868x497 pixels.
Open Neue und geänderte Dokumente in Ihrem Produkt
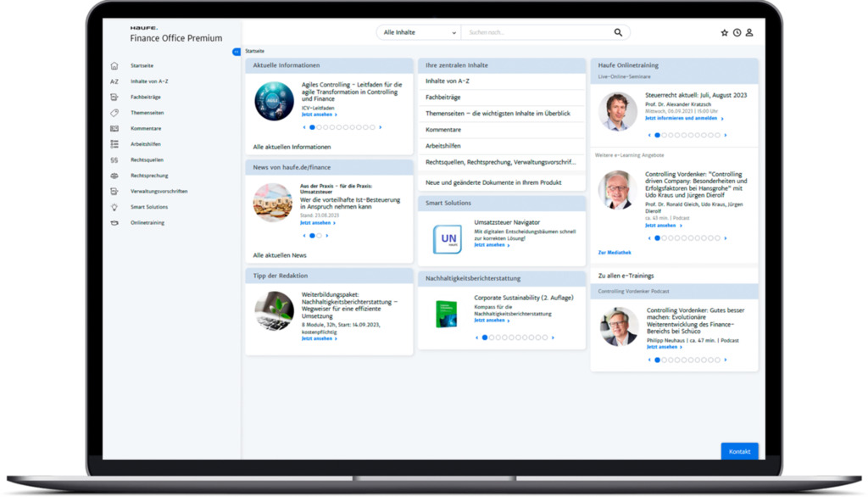click(501, 182)
